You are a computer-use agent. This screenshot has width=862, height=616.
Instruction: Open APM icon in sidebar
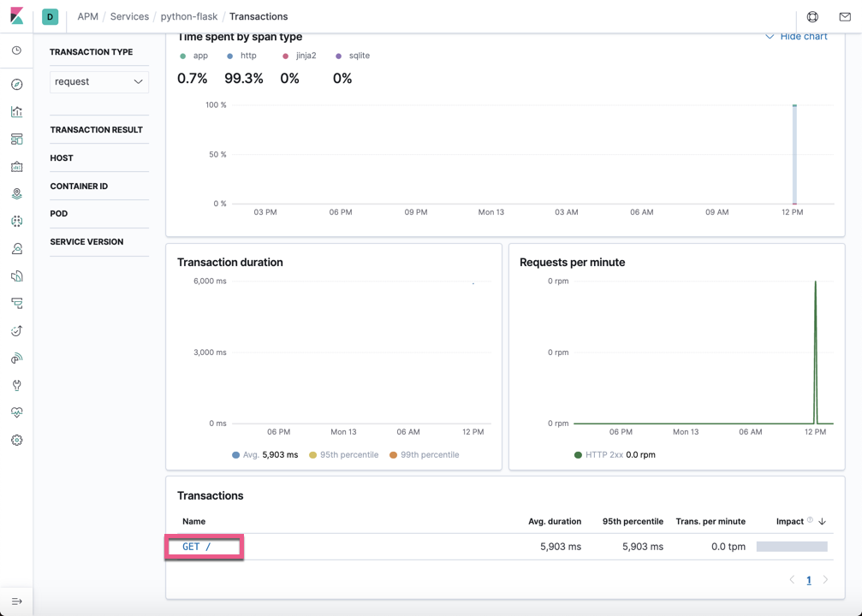coord(17,304)
